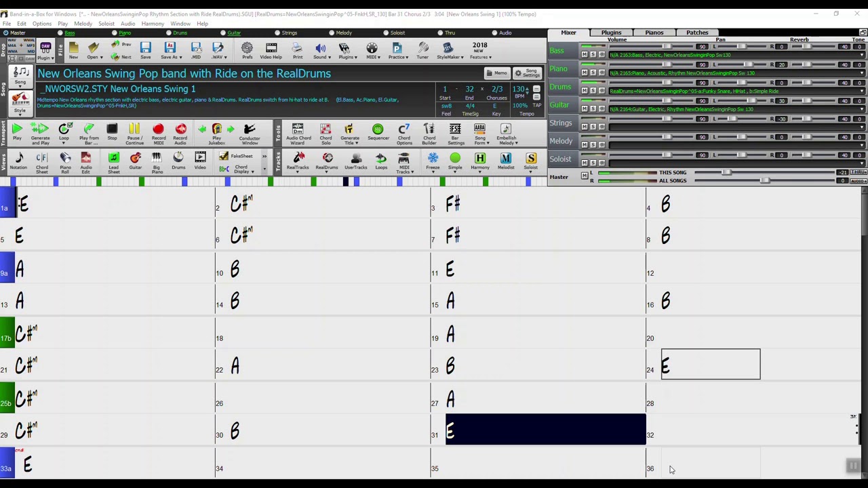868x488 pixels.
Task: Switch to the Pianos tab
Action: pyautogui.click(x=654, y=33)
